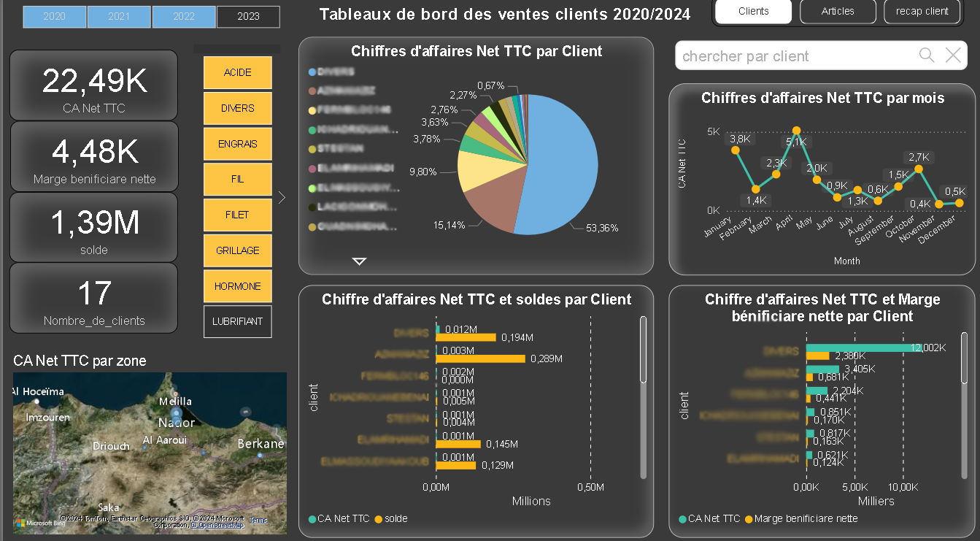Click the 4,48K Marge beneficiaire nette card

point(93,156)
